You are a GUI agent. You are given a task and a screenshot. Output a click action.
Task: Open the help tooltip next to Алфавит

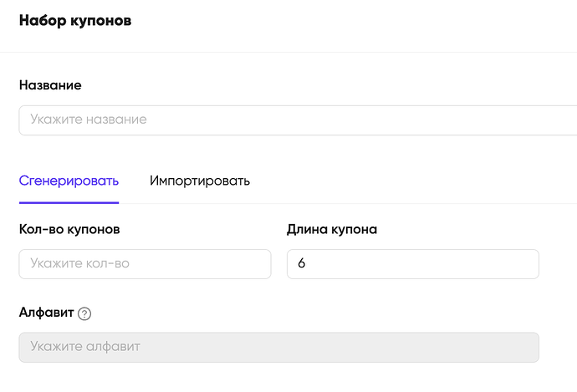[84, 313]
